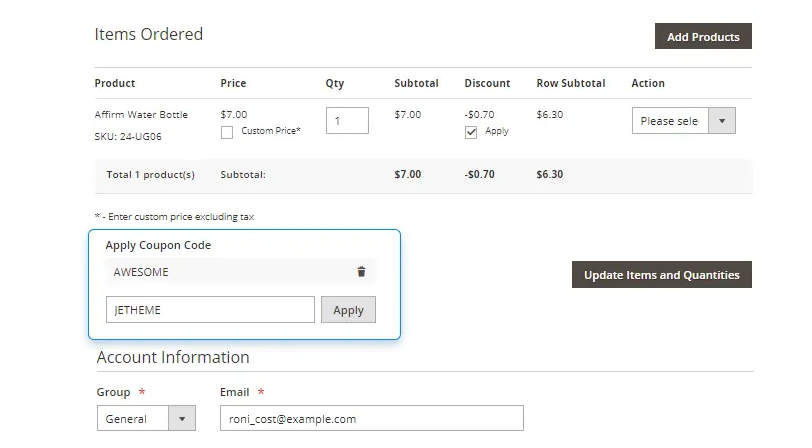Image resolution: width=812 pixels, height=448 pixels.
Task: Click the Items Ordered heading
Action: [149, 34]
